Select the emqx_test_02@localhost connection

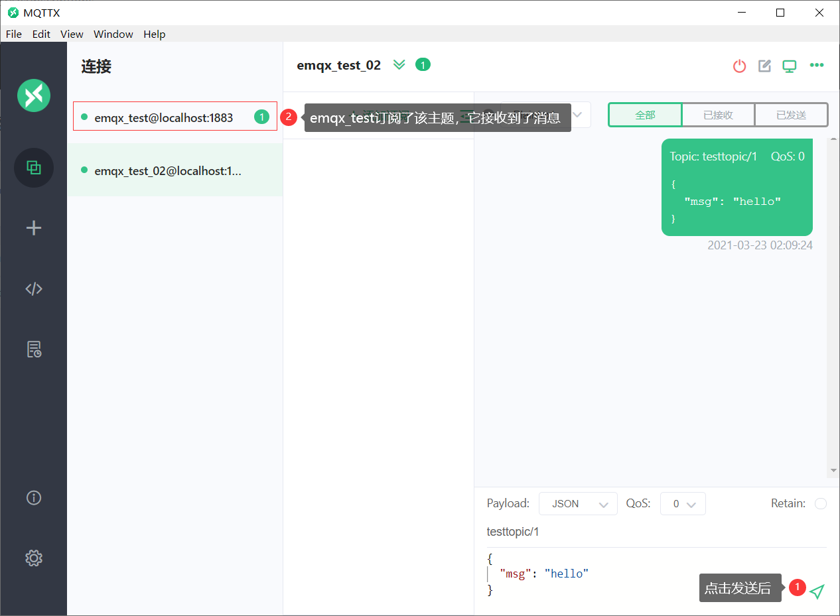click(175, 170)
